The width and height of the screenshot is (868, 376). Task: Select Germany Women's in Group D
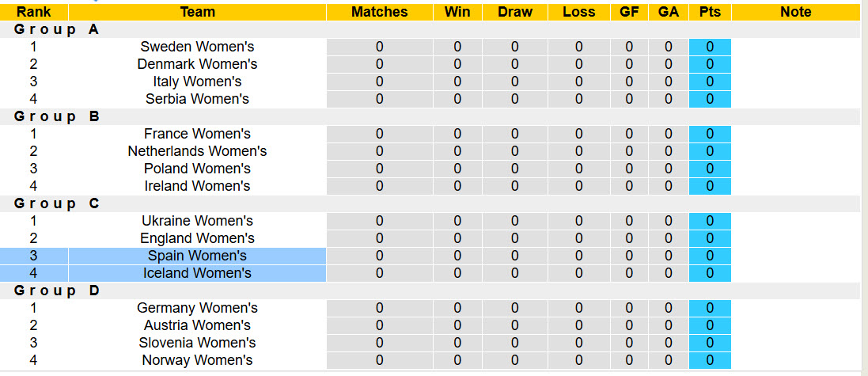coord(197,308)
